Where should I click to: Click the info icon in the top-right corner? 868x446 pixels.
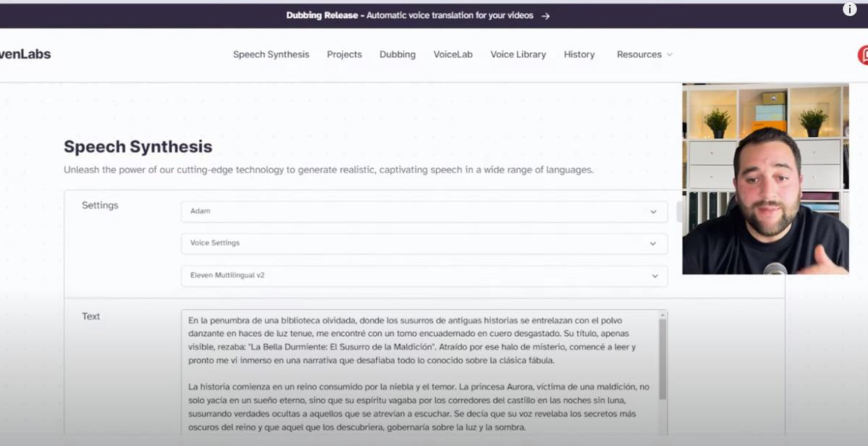click(849, 9)
